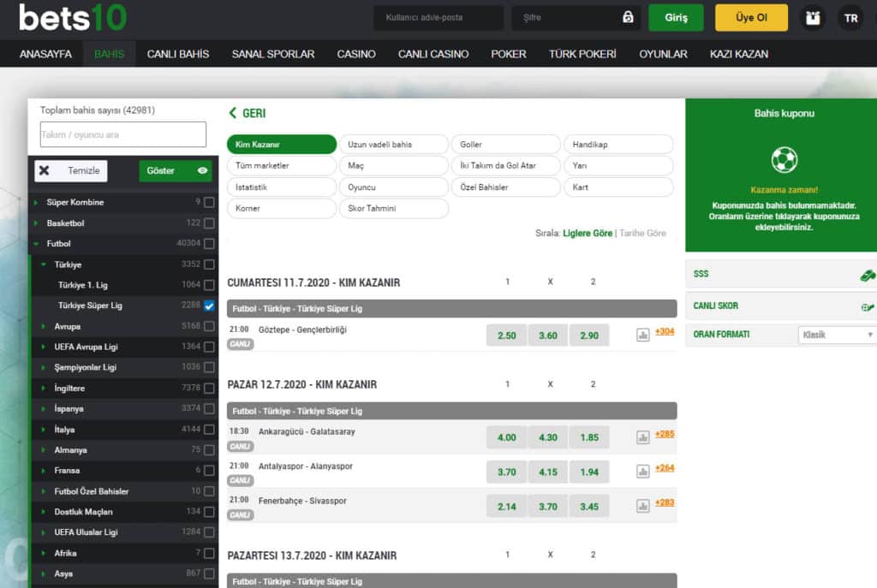Click the Temizle clear button
Screen dimensions: 877x588
71,171
